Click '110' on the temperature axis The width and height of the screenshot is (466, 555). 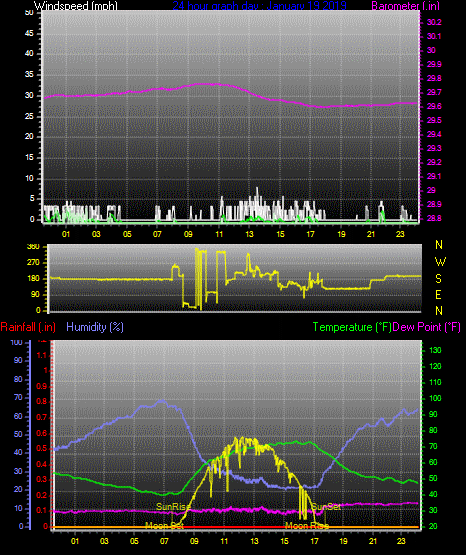435,382
